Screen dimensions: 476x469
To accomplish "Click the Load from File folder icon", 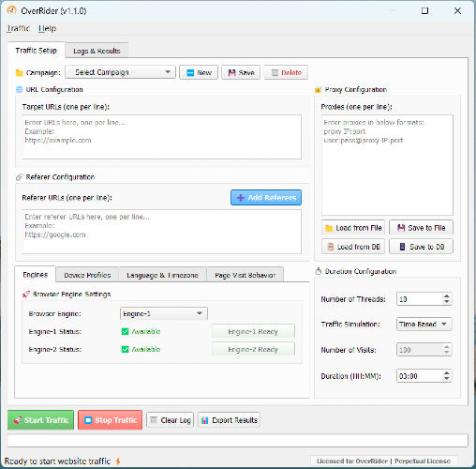I will [329, 228].
